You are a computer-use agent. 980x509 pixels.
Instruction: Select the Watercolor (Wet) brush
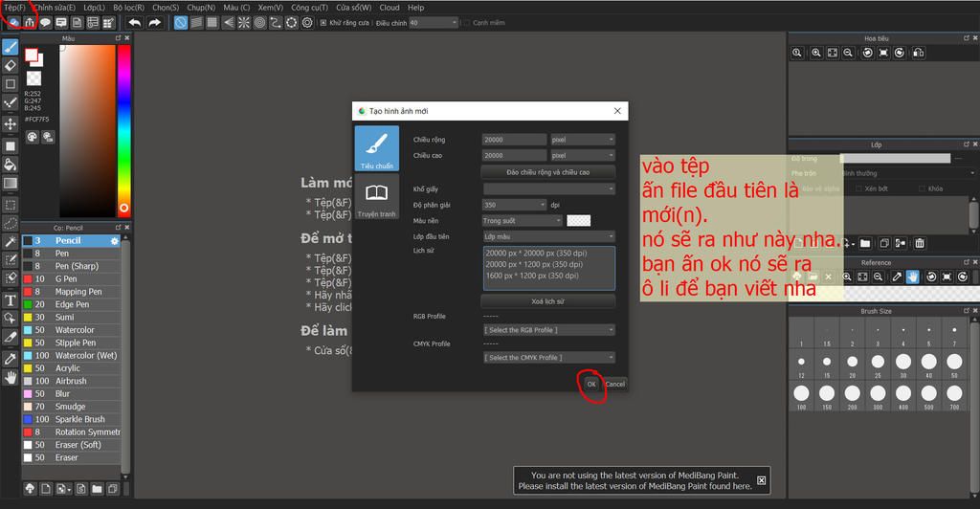click(x=71, y=355)
